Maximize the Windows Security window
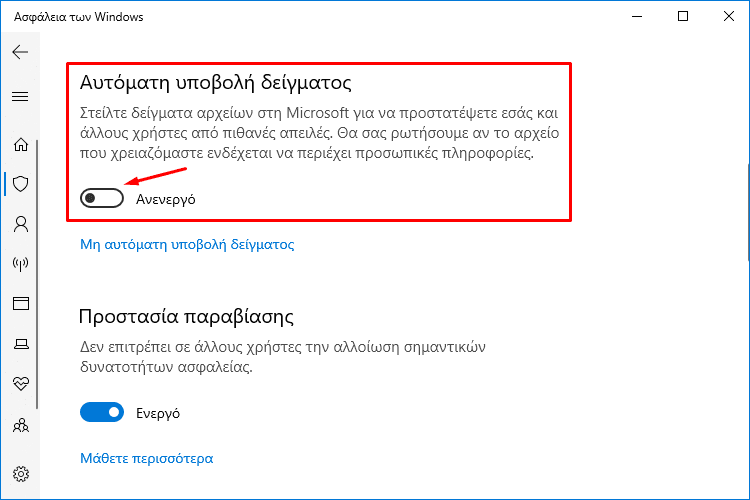Viewport: 750px width, 500px height. tap(683, 16)
